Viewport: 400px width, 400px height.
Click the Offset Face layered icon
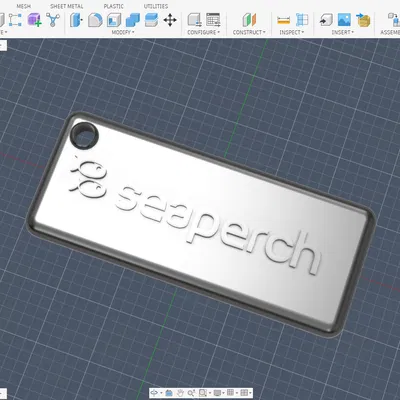click(151, 20)
